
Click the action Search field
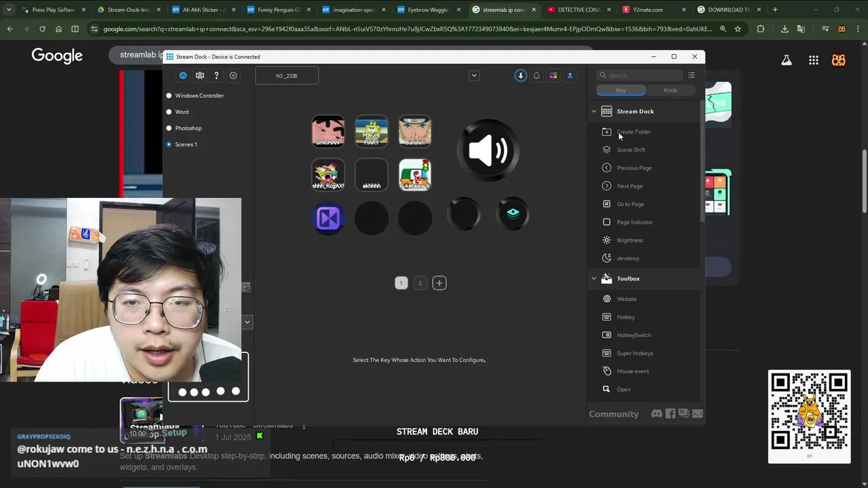641,75
